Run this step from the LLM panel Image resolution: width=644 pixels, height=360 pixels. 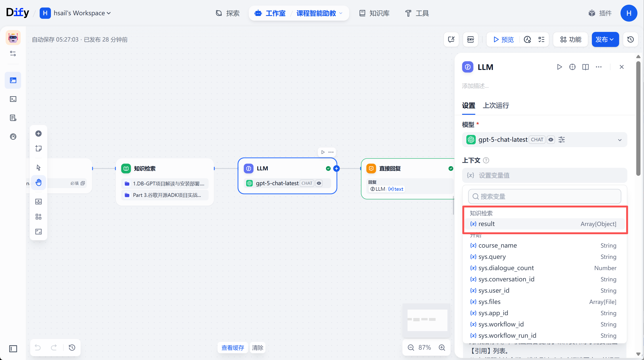(x=560, y=67)
